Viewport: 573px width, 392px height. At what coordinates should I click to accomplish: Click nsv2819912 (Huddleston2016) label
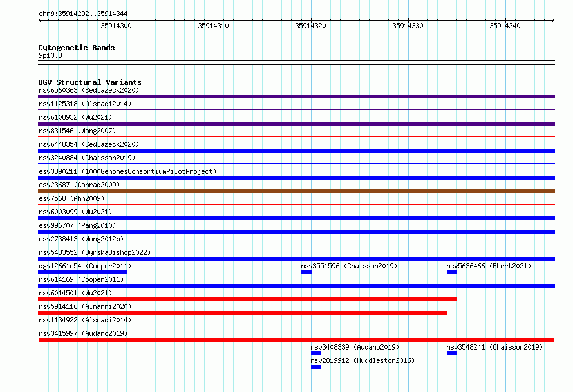(x=362, y=360)
